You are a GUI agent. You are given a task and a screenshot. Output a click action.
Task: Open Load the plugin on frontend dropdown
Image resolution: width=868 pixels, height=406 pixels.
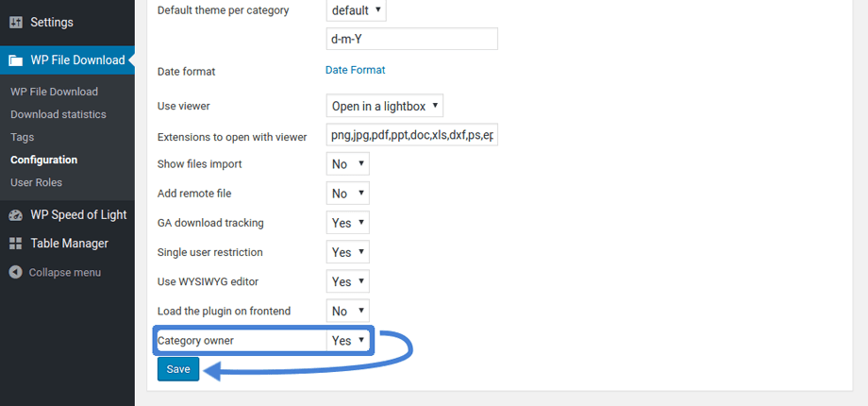347,311
